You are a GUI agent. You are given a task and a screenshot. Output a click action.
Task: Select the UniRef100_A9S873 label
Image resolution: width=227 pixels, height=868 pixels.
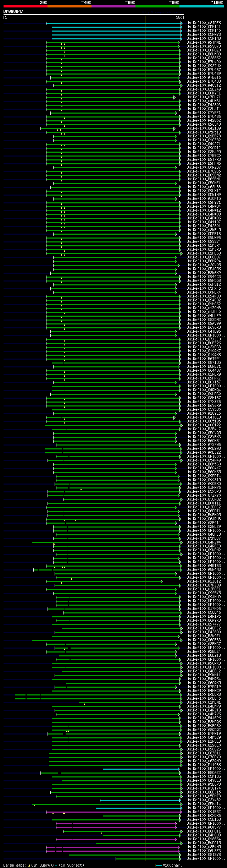click(x=204, y=47)
